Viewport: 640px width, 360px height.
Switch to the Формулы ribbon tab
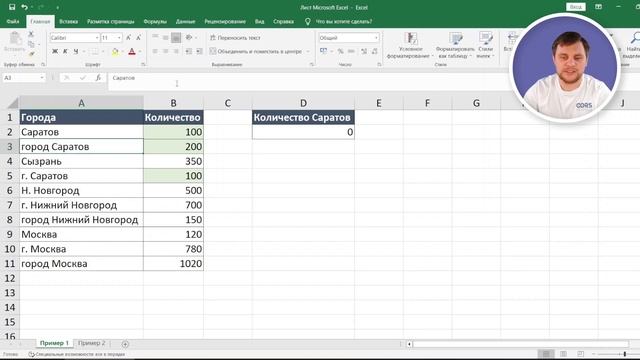[155, 21]
